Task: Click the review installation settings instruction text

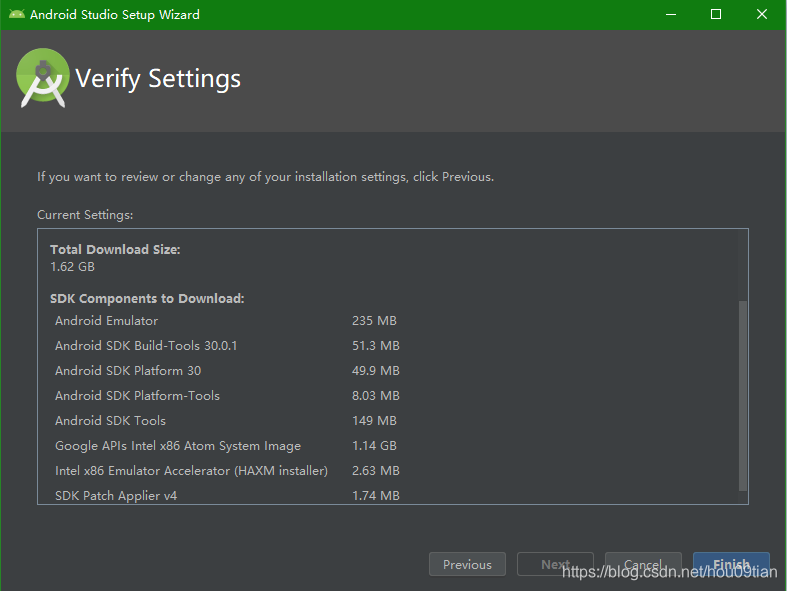Action: coord(266,177)
